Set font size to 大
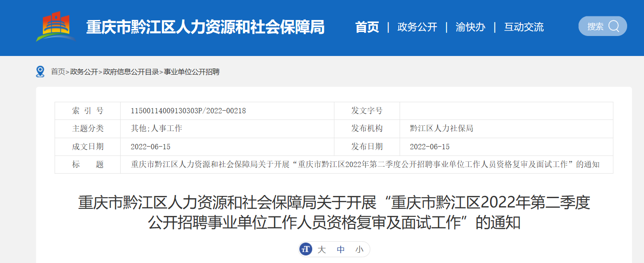 click(x=322, y=250)
